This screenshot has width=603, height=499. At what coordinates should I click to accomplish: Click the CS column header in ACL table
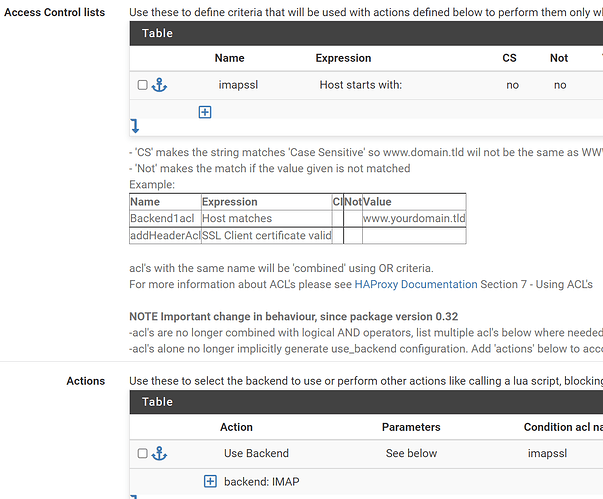(509, 58)
